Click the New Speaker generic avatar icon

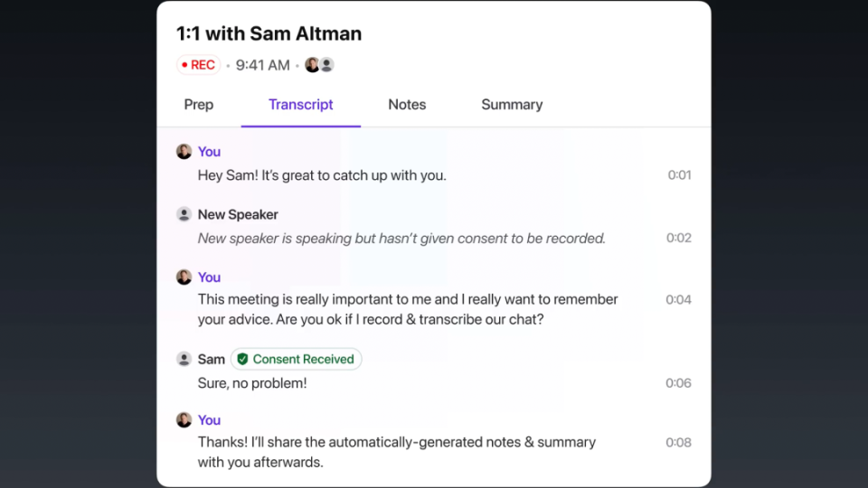pos(184,214)
